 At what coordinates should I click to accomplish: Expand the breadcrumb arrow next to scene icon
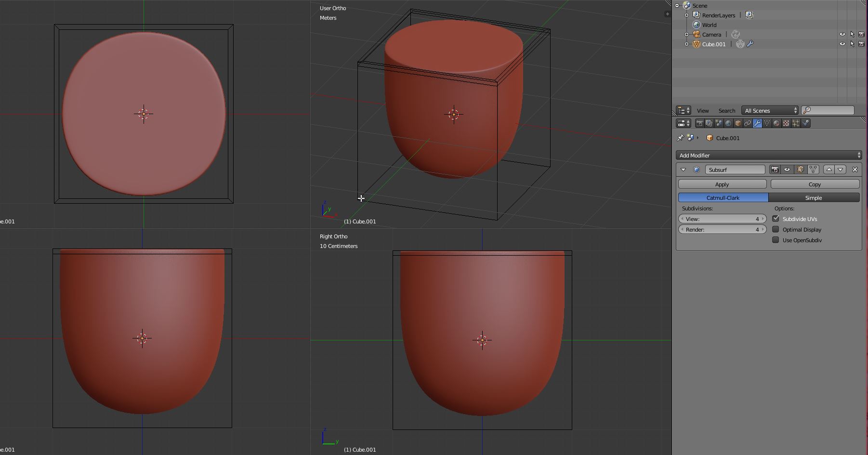point(697,138)
